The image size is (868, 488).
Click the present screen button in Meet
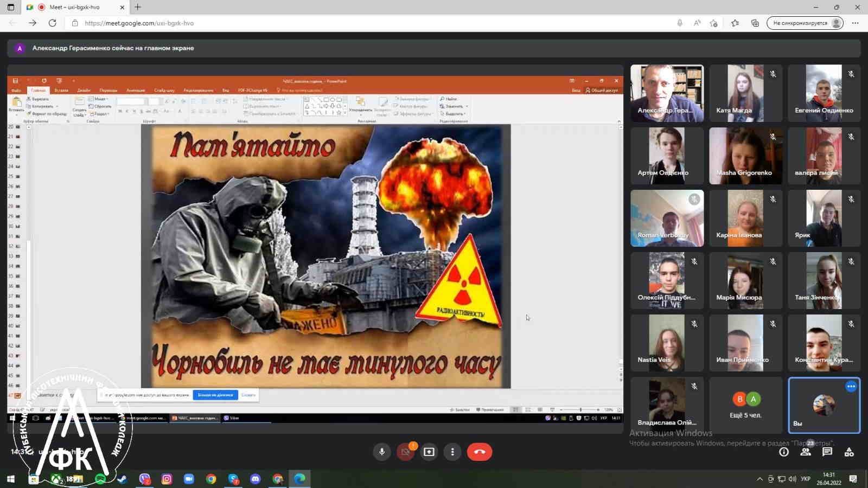429,452
